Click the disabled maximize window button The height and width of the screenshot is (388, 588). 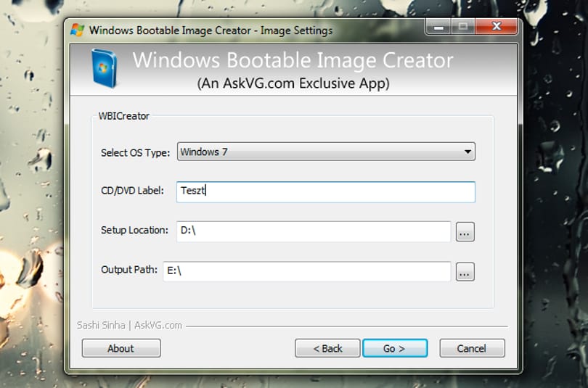(x=462, y=27)
